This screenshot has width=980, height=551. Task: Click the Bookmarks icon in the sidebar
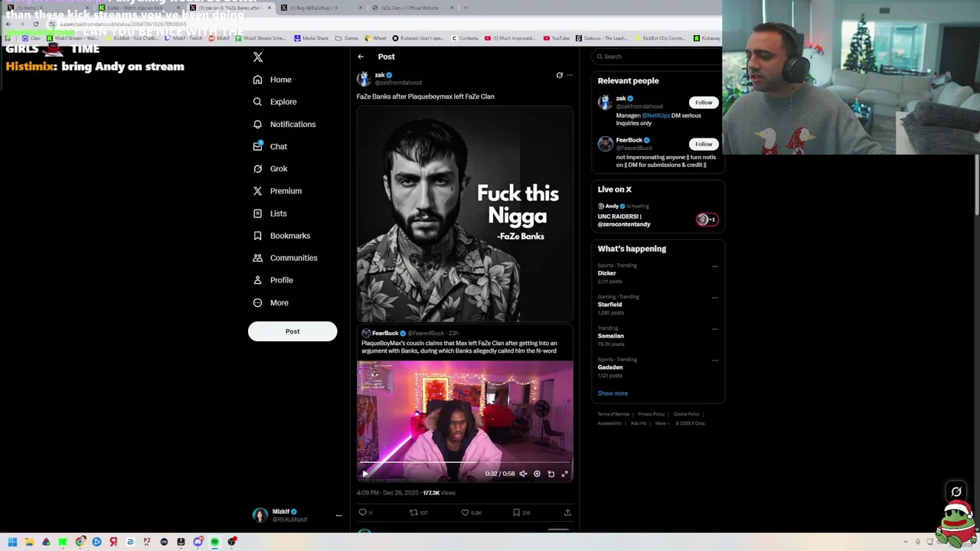258,236
